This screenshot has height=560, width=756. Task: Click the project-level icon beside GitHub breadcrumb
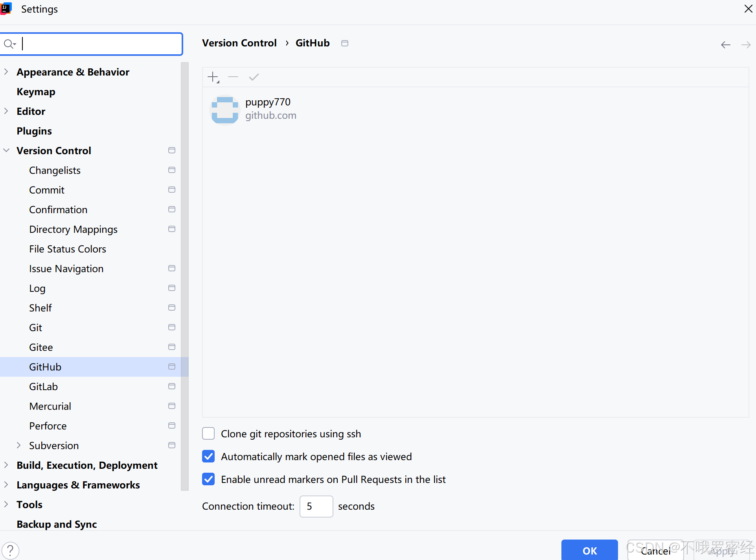(x=345, y=43)
